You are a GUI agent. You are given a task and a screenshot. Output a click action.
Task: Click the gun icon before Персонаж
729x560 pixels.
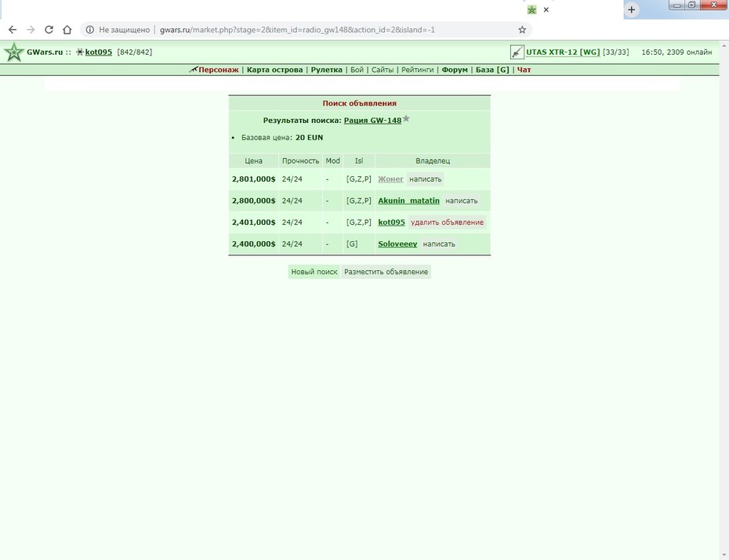(194, 70)
